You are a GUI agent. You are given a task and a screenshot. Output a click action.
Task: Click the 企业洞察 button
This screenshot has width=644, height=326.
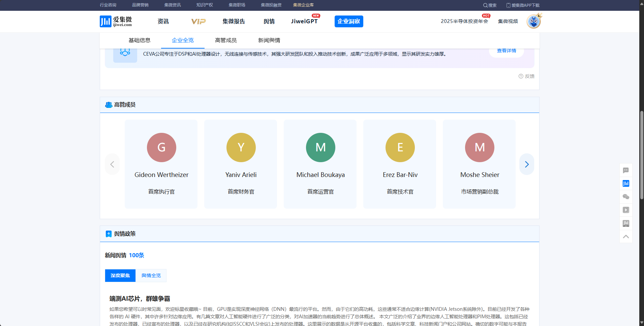tap(349, 21)
